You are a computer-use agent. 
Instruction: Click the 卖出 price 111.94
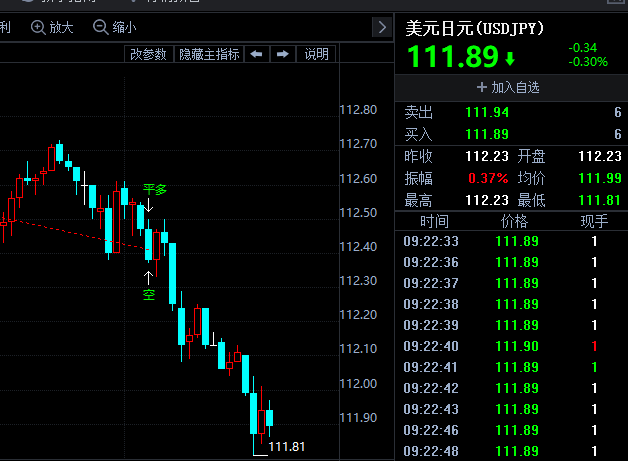487,113
